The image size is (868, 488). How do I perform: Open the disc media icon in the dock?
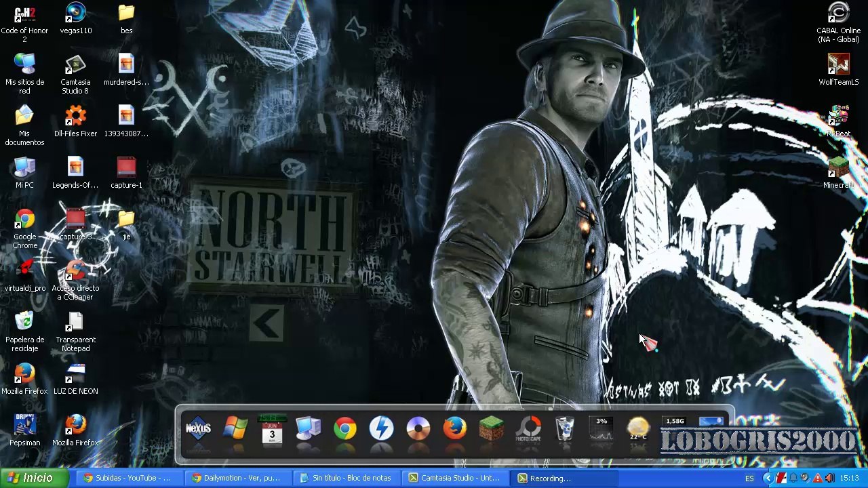point(418,428)
